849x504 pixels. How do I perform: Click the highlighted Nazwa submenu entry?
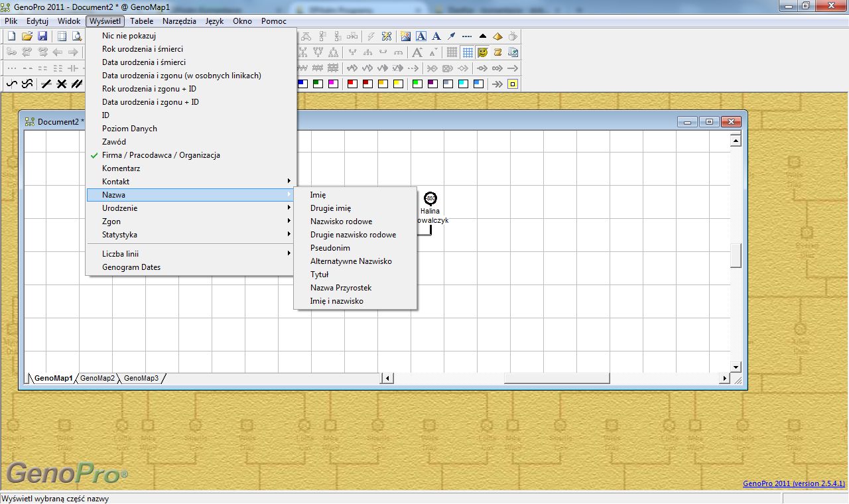(x=191, y=195)
